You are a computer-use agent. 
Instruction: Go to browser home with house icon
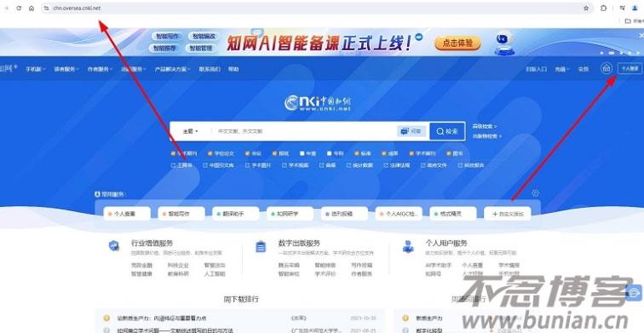point(32,8)
